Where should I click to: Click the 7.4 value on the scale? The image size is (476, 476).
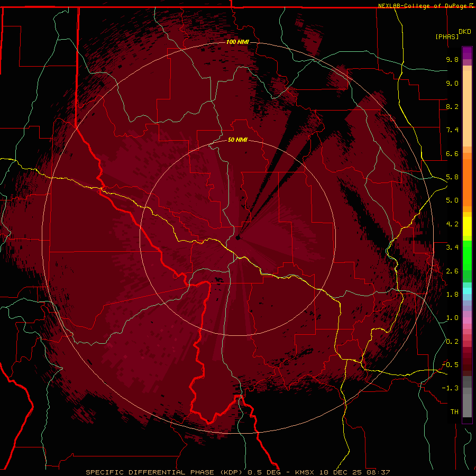click(452, 130)
